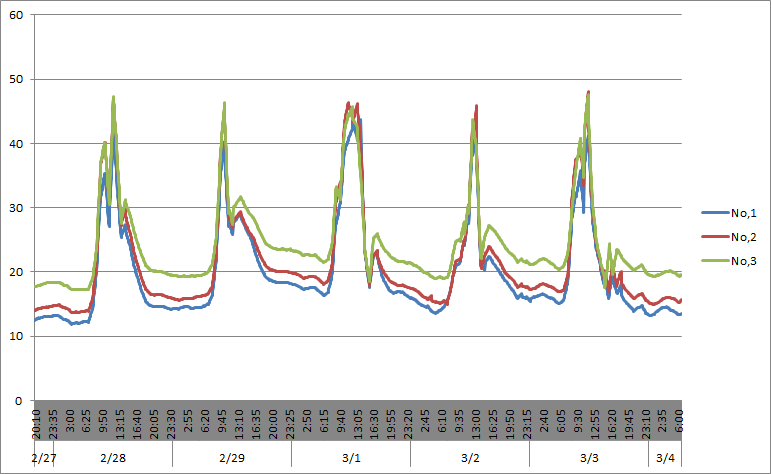Click the 3/1 date label
Screen dimensions: 771x474
[x=351, y=457]
